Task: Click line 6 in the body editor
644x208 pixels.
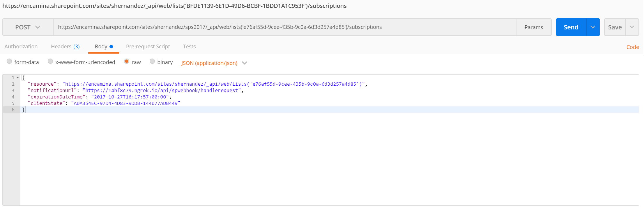Action: [175, 110]
